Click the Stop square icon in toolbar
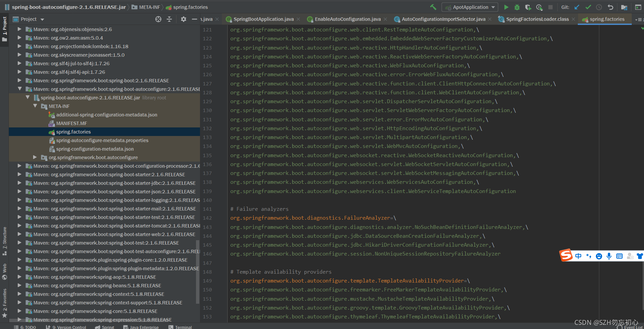644x329 pixels. [550, 7]
